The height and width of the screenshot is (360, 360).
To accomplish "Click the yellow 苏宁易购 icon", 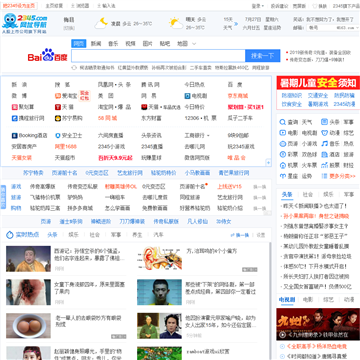I will 58,118.
